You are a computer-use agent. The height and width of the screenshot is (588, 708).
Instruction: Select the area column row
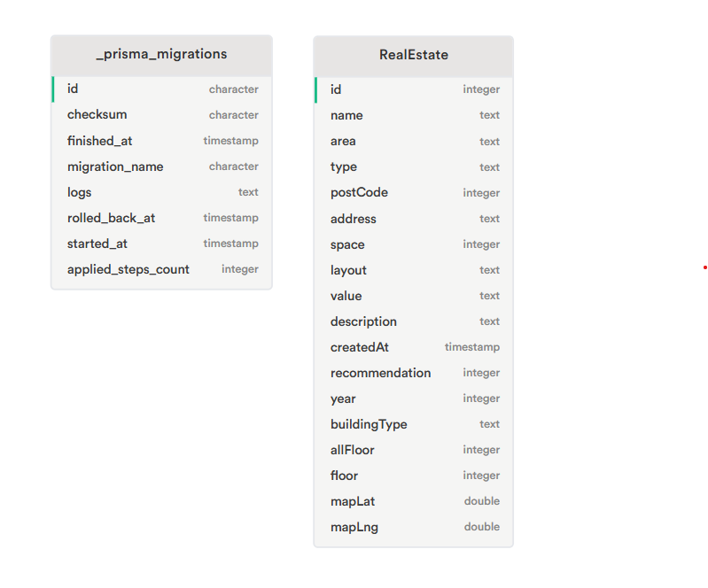[414, 141]
